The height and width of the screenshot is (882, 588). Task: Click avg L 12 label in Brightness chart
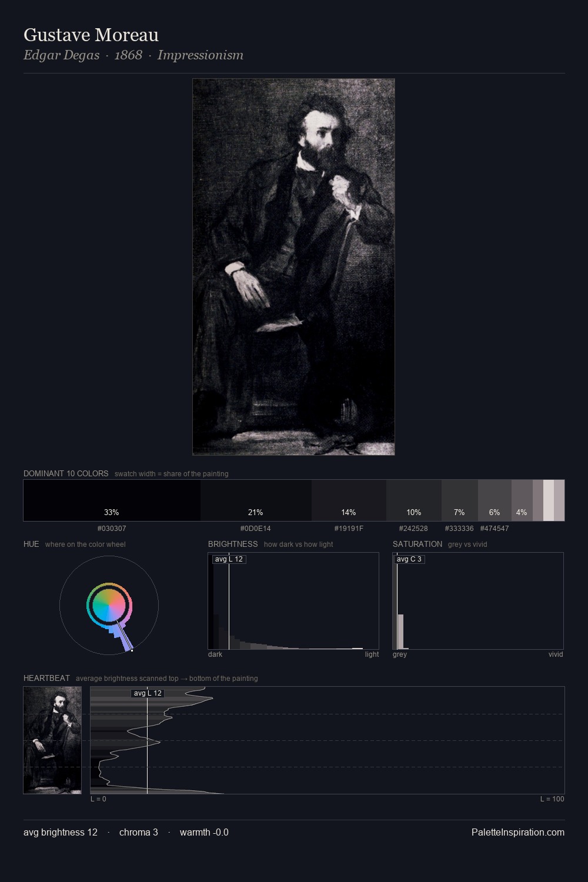229,559
